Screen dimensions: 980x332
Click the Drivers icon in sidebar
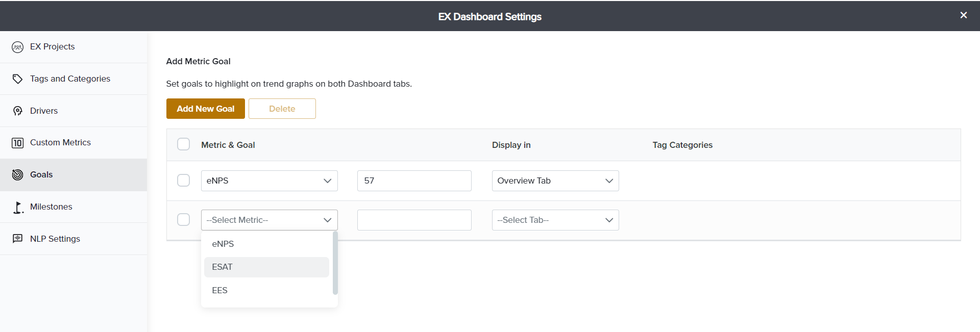[17, 111]
